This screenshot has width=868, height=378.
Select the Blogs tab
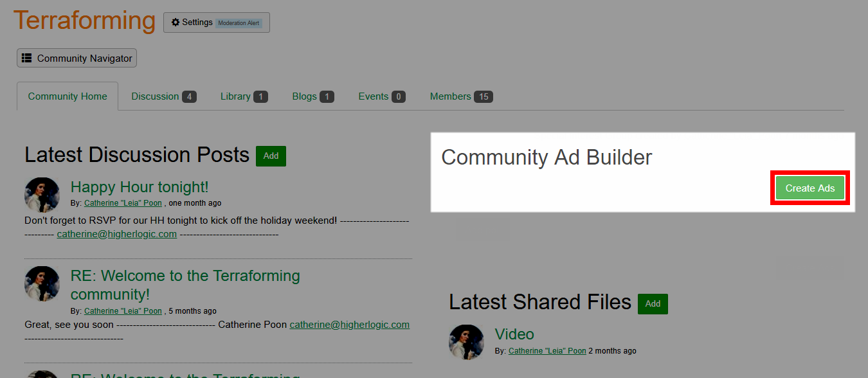pos(312,96)
